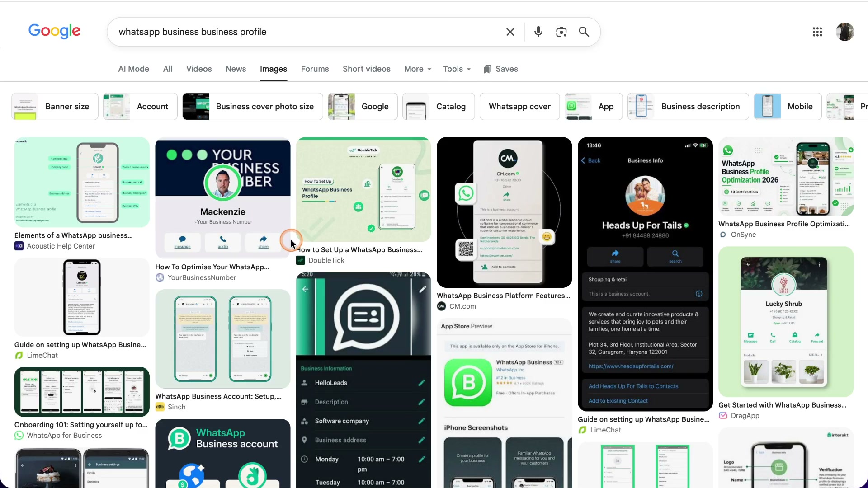Open 'Onboarding 101: Setting yourself up fo...' link
Image resolution: width=868 pixels, height=488 pixels.
pyautogui.click(x=81, y=425)
